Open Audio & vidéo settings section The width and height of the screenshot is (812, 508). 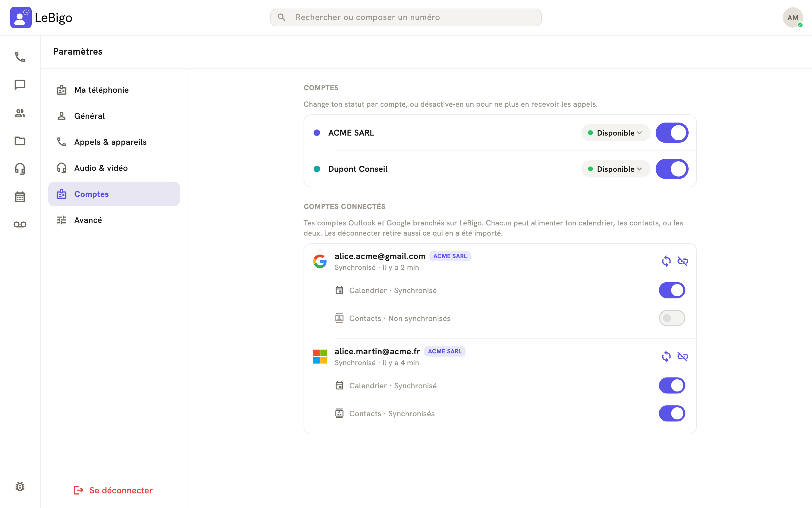tap(114, 168)
